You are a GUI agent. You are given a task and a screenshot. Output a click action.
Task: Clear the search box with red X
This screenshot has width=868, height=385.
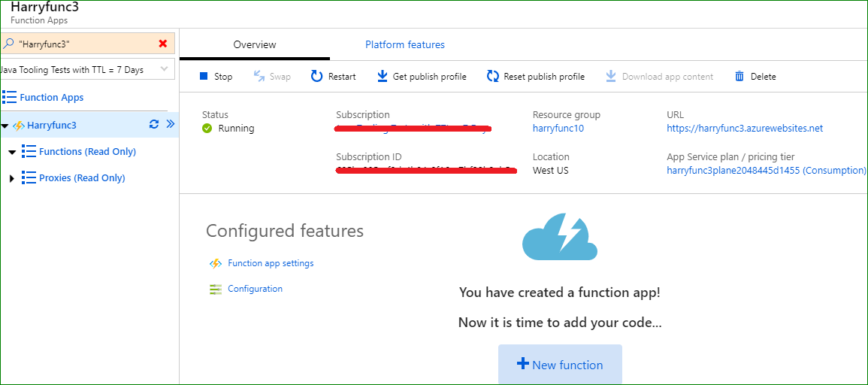click(x=163, y=44)
